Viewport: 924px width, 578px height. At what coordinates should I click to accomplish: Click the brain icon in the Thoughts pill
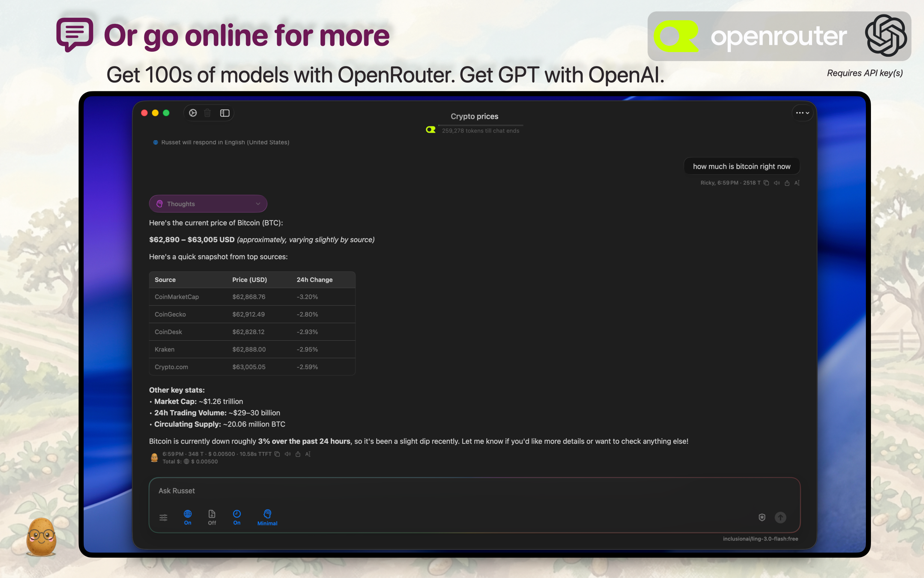[160, 204]
